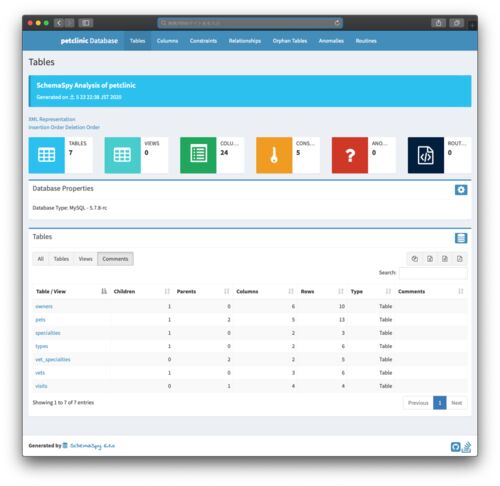Open the visits table link
Image resolution: width=500 pixels, height=486 pixels.
[41, 386]
